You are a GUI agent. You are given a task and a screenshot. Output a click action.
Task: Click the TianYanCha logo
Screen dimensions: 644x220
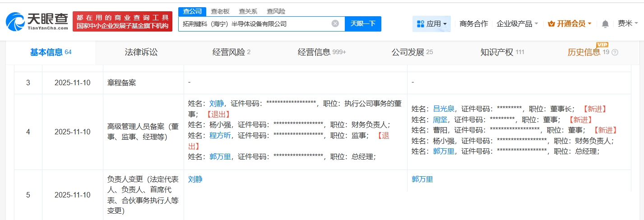click(37, 21)
